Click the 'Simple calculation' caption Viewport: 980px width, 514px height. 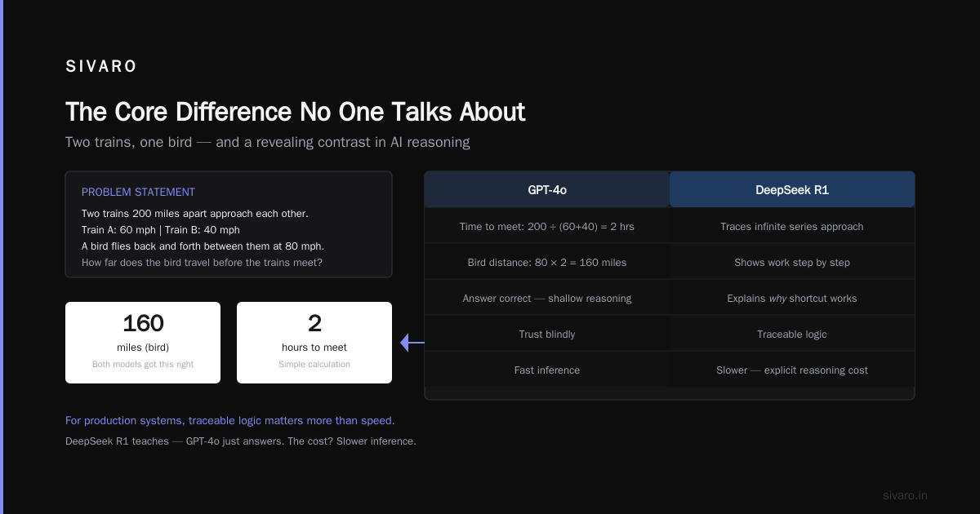[x=314, y=364]
